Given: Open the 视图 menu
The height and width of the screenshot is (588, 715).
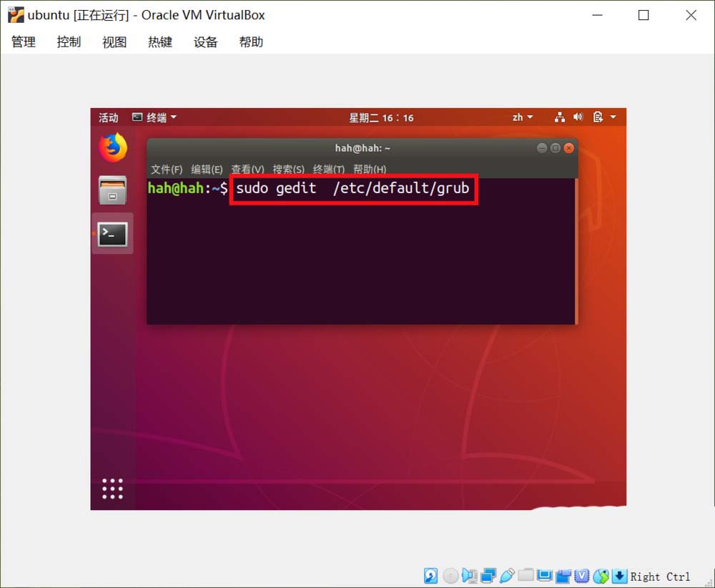Looking at the screenshot, I should pyautogui.click(x=114, y=42).
